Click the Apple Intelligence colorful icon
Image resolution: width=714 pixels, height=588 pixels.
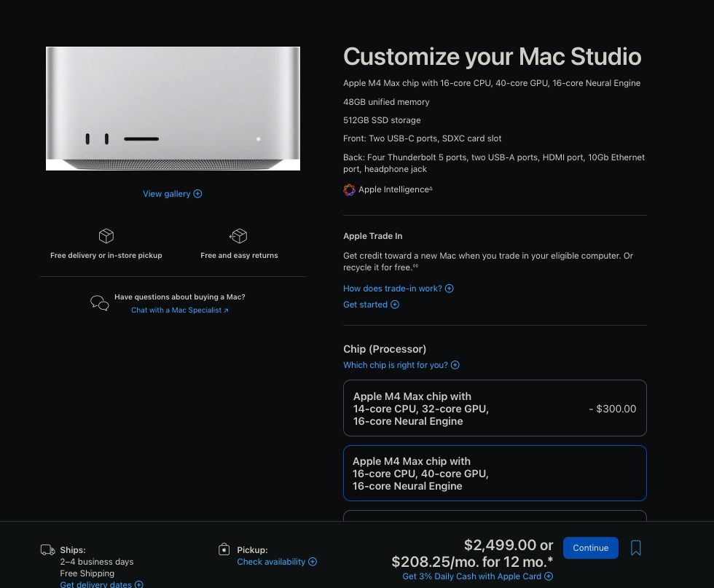[x=349, y=190]
